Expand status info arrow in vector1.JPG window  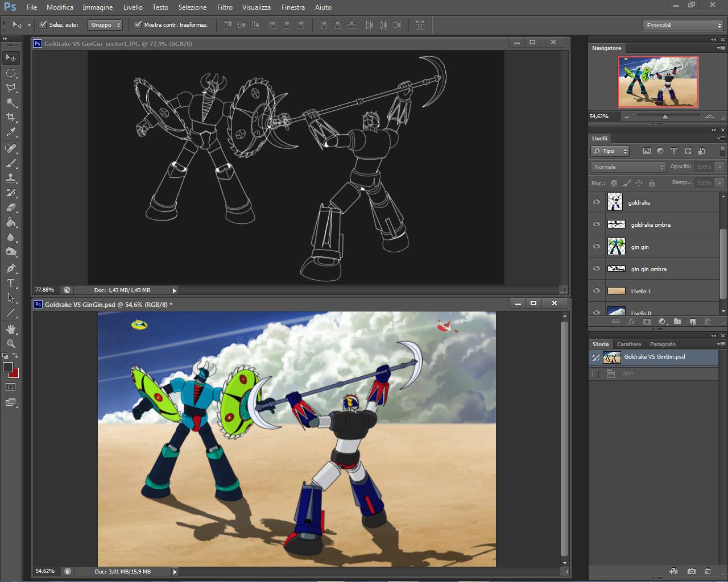pos(175,290)
